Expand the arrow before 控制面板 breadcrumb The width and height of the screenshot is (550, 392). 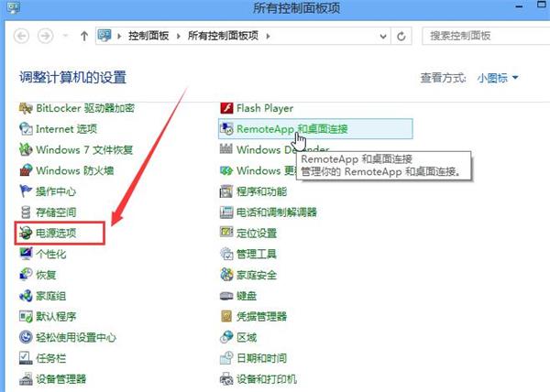[119, 36]
